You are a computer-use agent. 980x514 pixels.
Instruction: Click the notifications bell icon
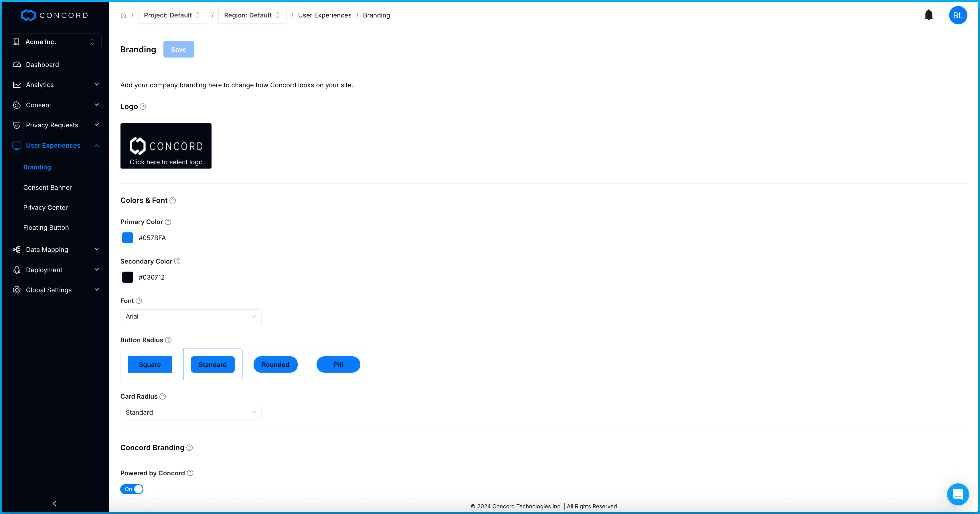pos(928,15)
